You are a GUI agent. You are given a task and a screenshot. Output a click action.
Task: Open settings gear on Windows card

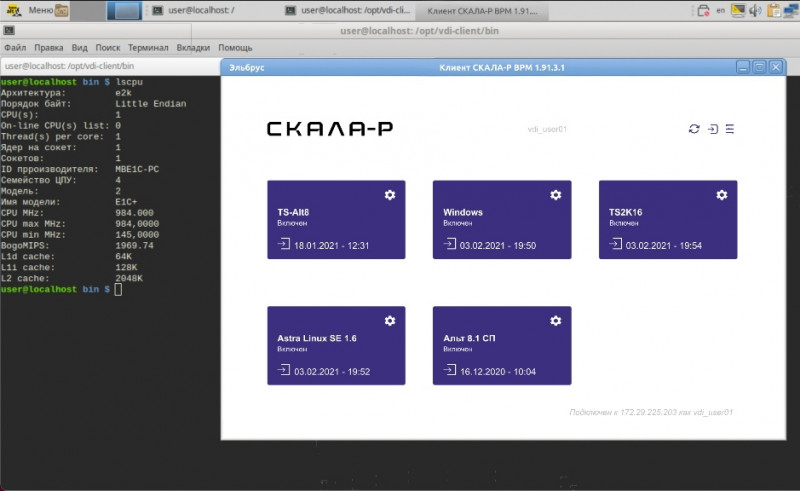556,195
